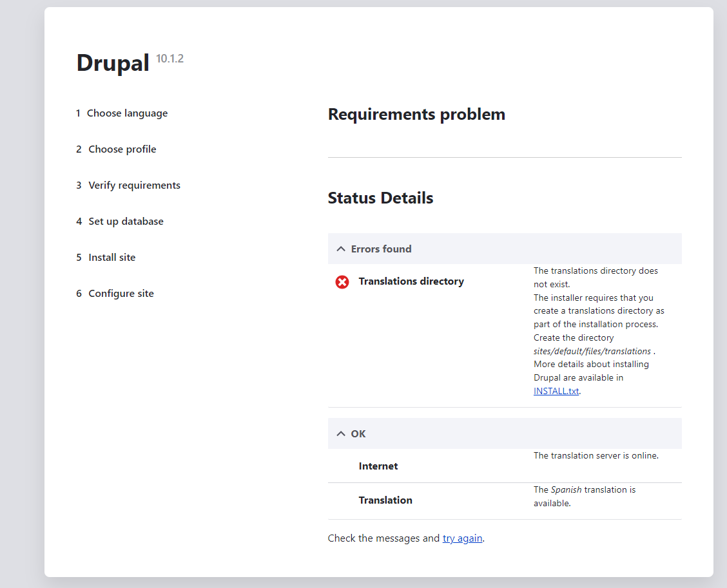
Task: Click the Translation status row label
Action: (385, 500)
